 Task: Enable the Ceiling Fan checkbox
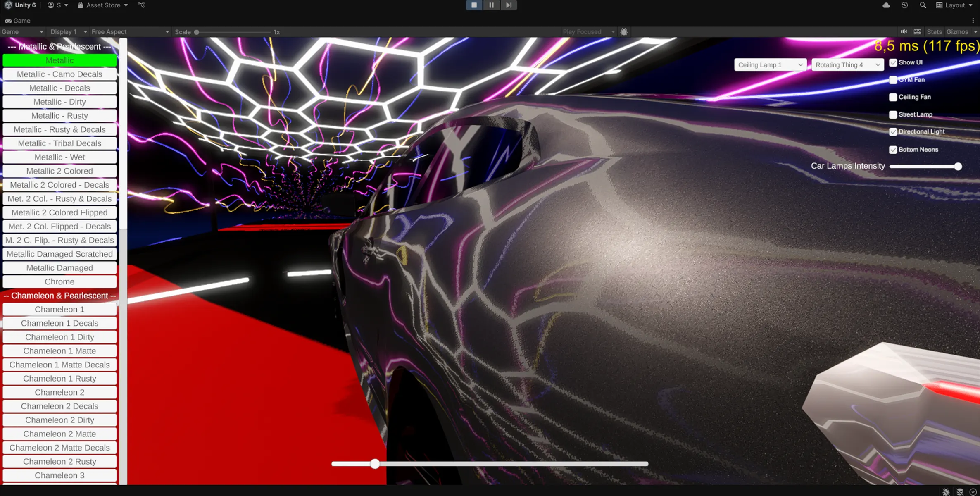coord(893,97)
